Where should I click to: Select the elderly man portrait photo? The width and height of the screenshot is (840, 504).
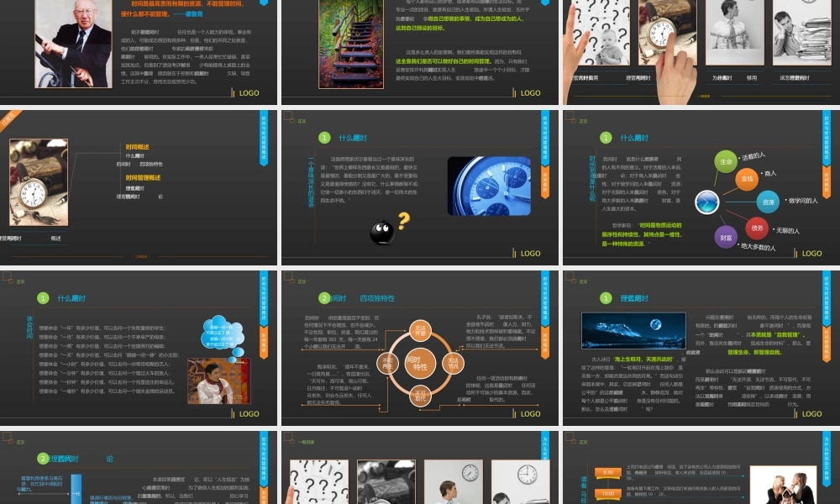coord(73,44)
